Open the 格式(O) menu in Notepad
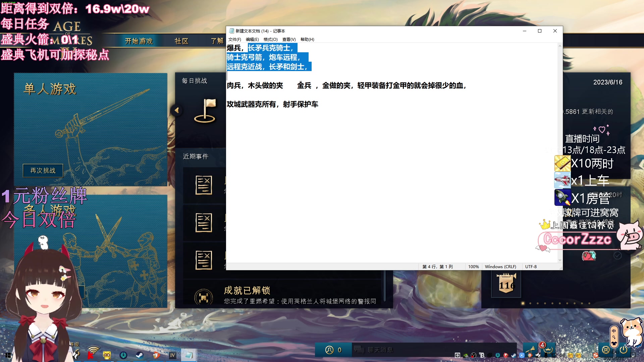644x362 pixels. tap(270, 39)
